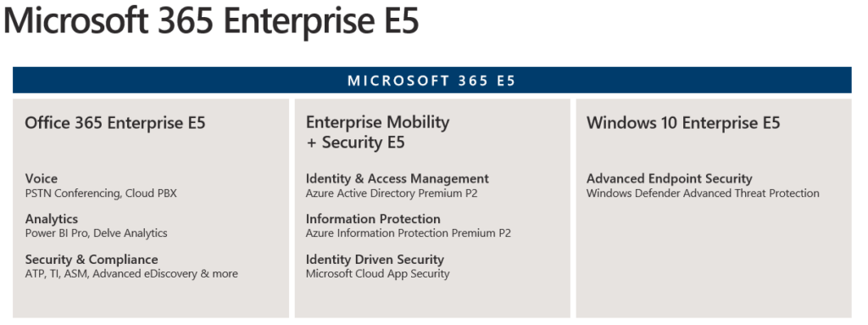
Task: Click Azure Active Directory Premium P2 text
Action: [x=392, y=193]
